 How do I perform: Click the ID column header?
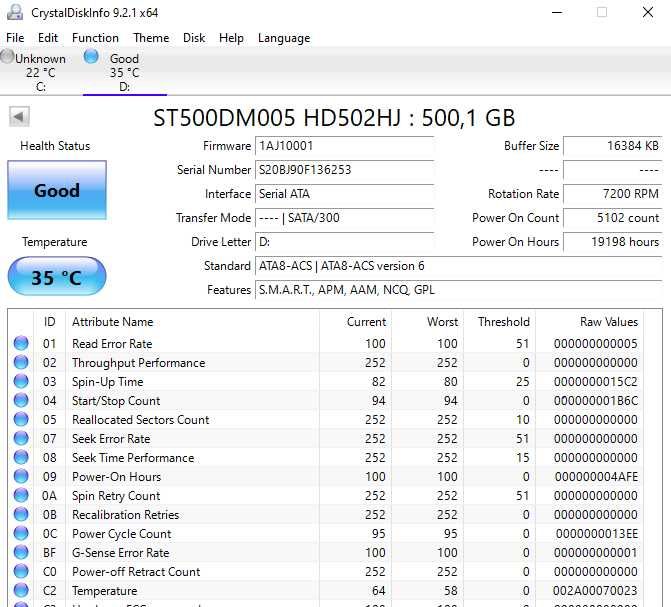tap(50, 321)
